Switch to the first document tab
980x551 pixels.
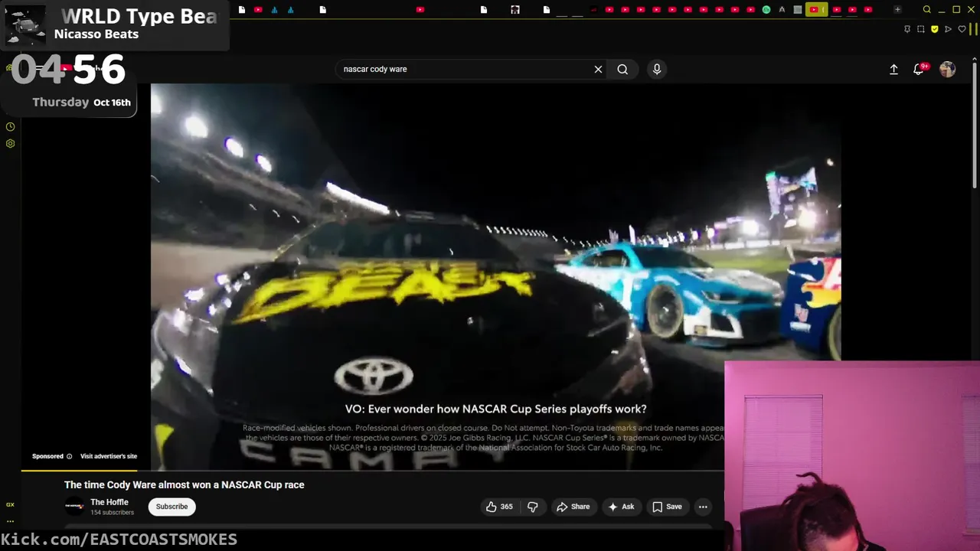click(242, 10)
